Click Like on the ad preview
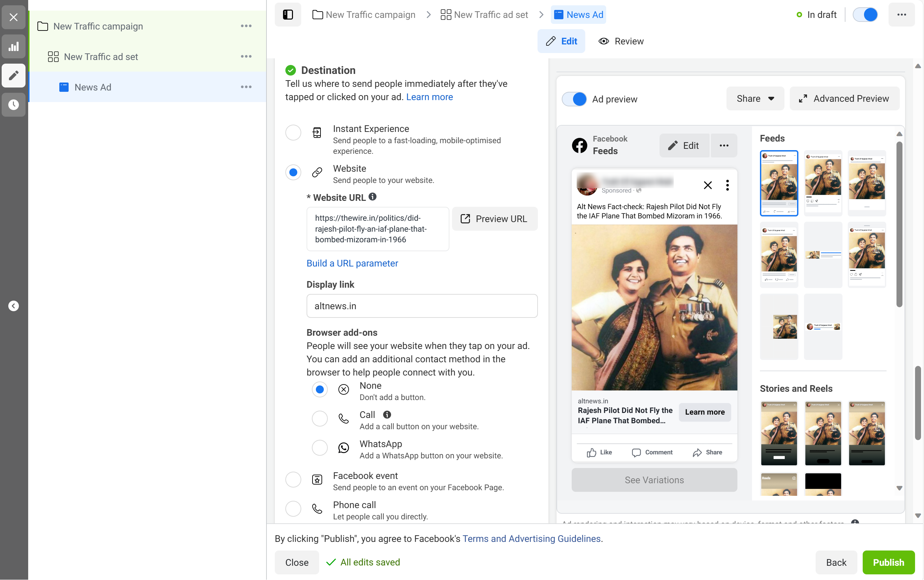This screenshot has width=924, height=580. click(x=599, y=452)
